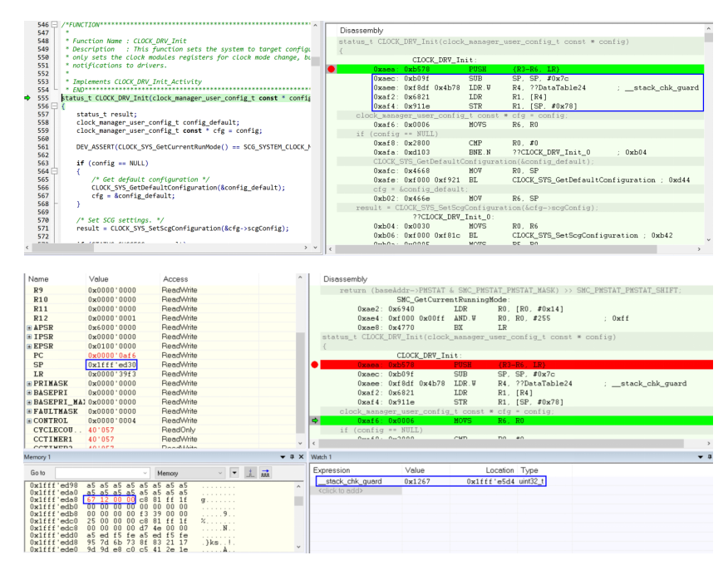Image resolution: width=728 pixels, height=570 pixels.
Task: Click the red breakpoint dot in lower disassembly
Action: point(316,364)
